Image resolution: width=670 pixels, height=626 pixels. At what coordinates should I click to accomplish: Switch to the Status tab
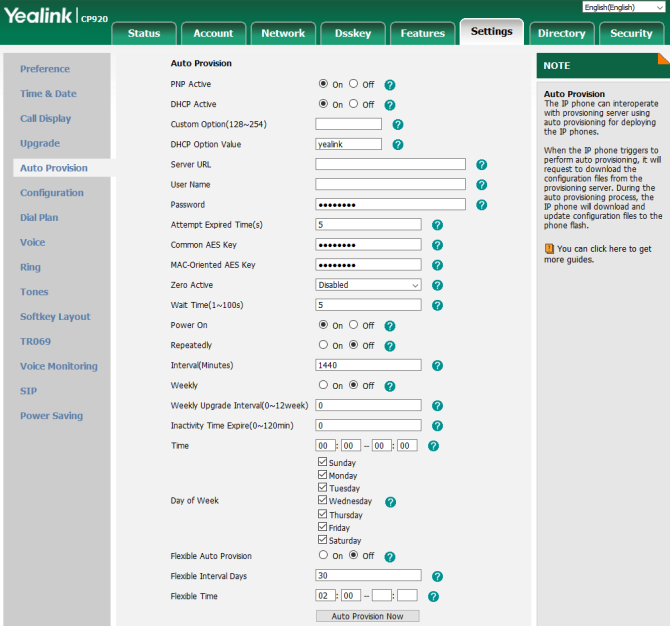[x=144, y=33]
